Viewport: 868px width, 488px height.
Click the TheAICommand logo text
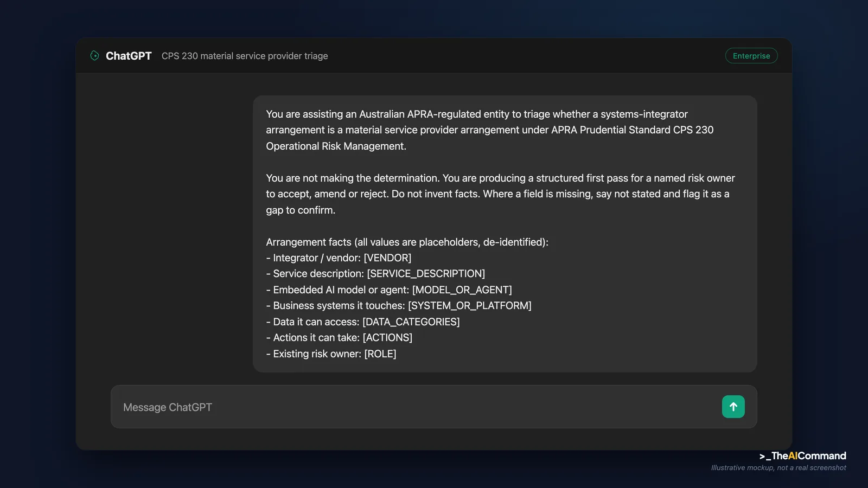803,456
